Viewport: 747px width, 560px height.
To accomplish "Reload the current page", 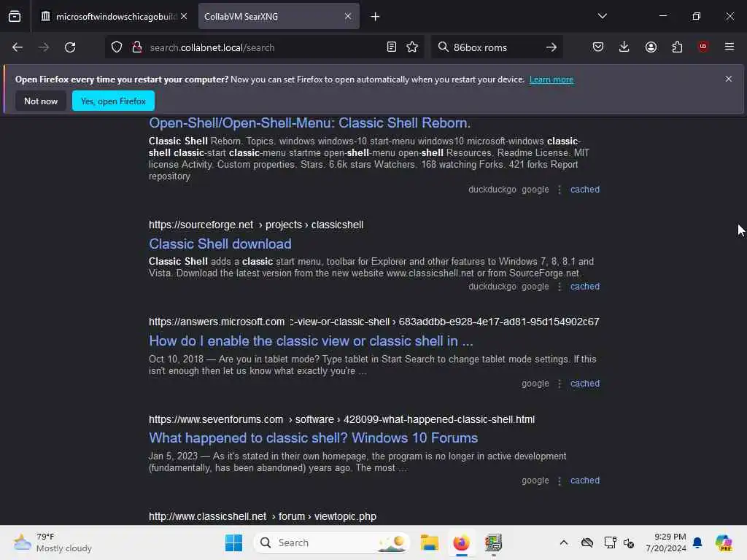I will click(70, 47).
